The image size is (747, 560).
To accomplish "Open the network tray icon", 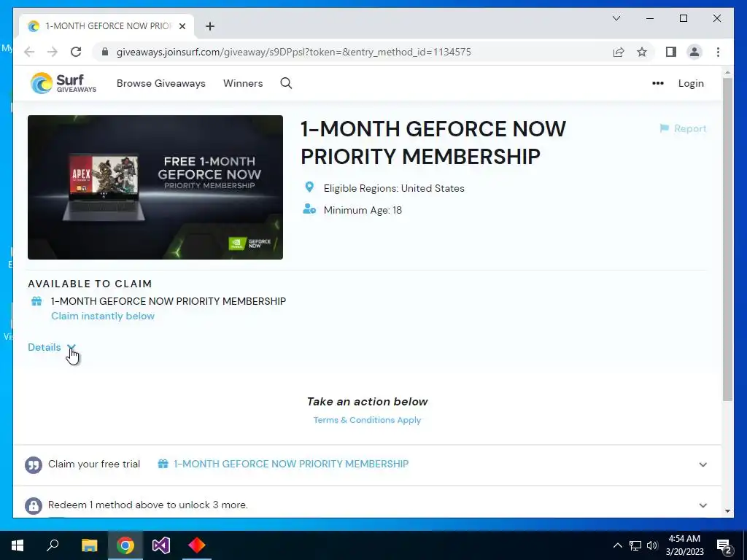I will click(x=635, y=545).
